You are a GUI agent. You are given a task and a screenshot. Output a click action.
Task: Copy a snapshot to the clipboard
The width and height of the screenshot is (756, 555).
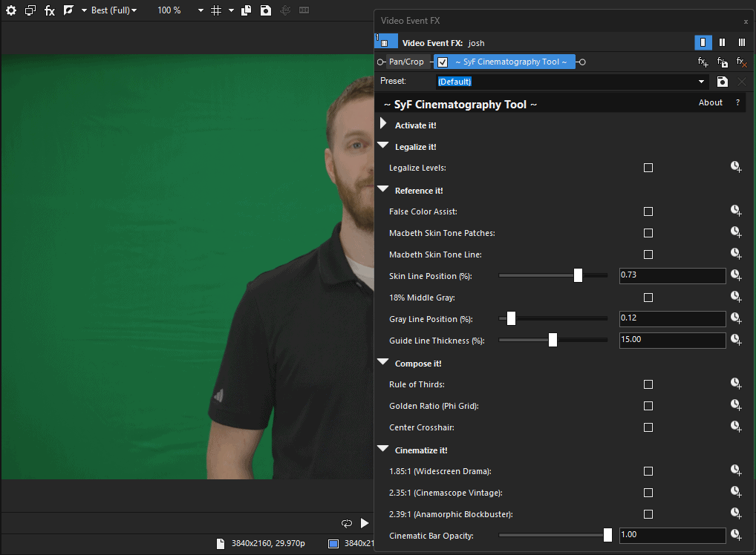pyautogui.click(x=245, y=10)
